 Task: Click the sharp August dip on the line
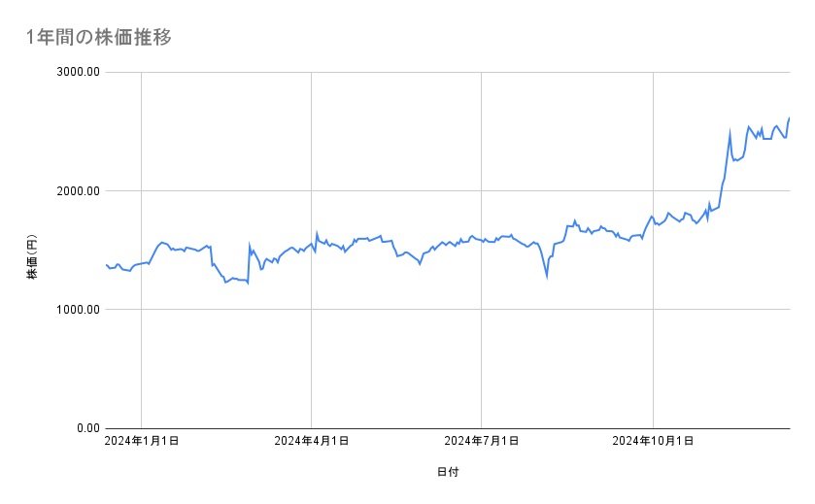[x=547, y=277]
